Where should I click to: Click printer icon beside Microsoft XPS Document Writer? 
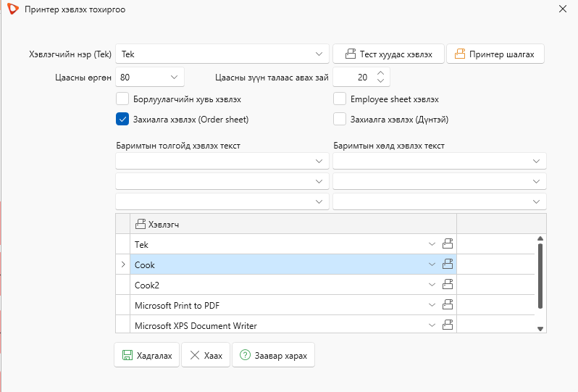(x=448, y=325)
